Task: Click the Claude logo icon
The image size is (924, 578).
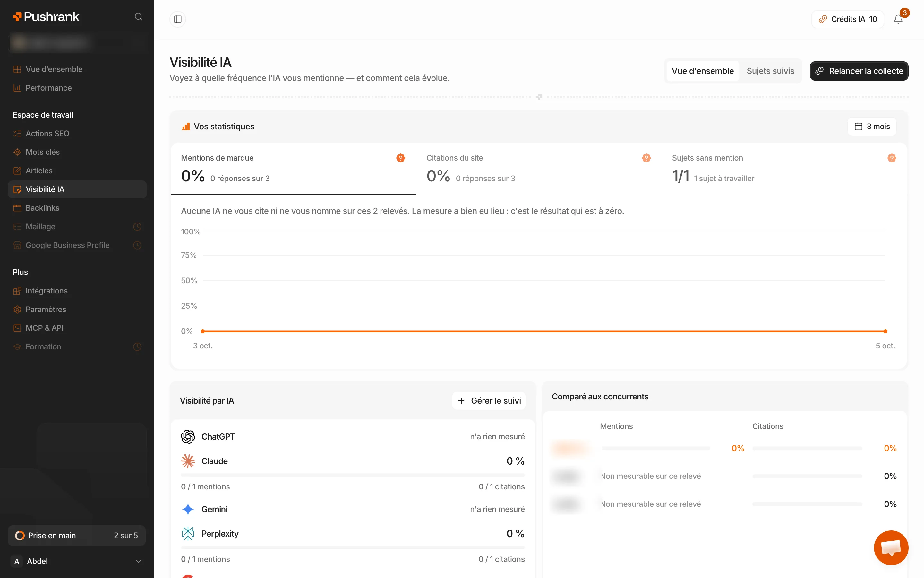Action: [x=188, y=461]
